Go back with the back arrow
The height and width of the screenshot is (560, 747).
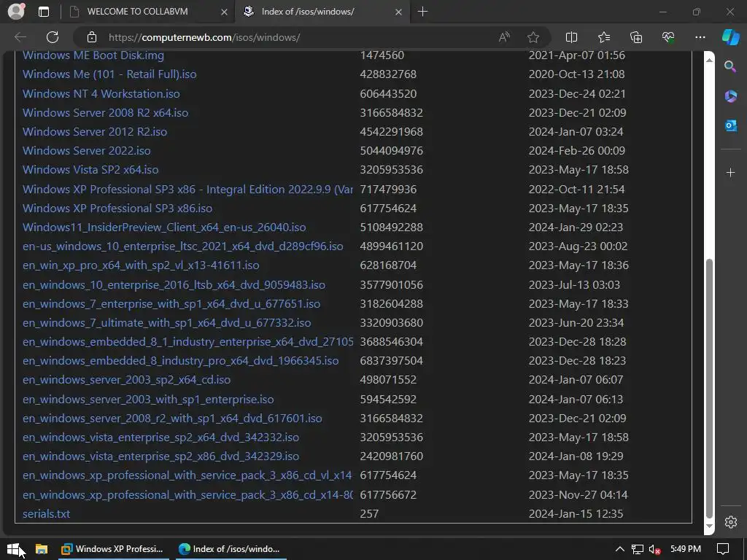click(20, 37)
